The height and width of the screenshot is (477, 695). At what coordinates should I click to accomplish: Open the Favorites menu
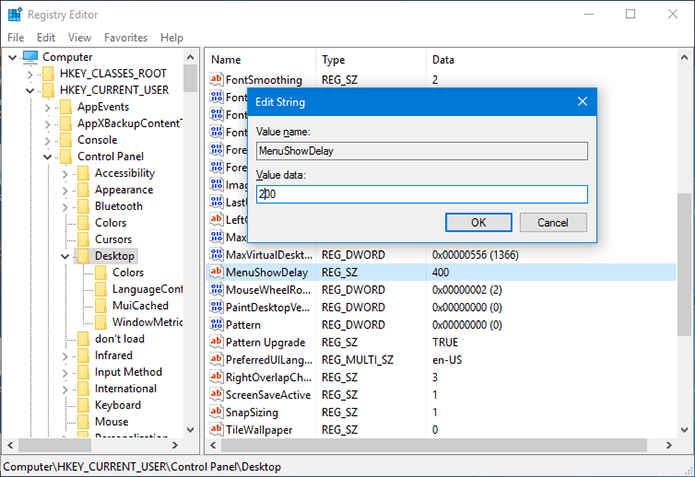pyautogui.click(x=125, y=38)
